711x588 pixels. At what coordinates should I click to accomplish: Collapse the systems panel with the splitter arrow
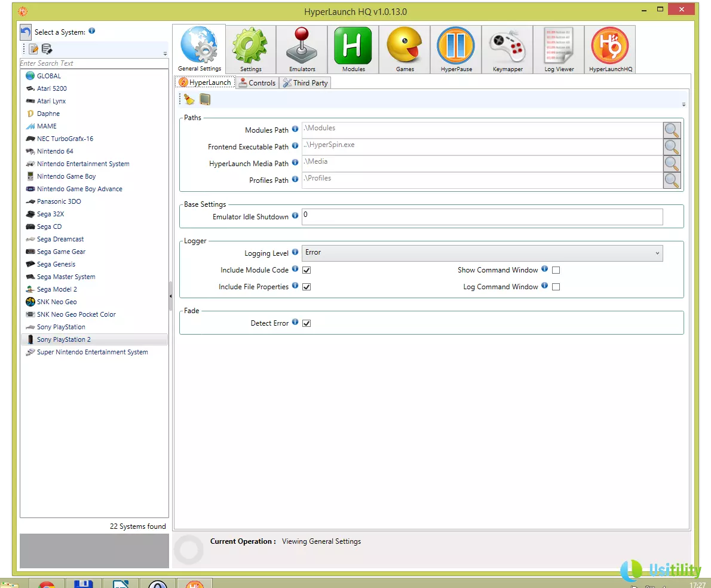(170, 295)
